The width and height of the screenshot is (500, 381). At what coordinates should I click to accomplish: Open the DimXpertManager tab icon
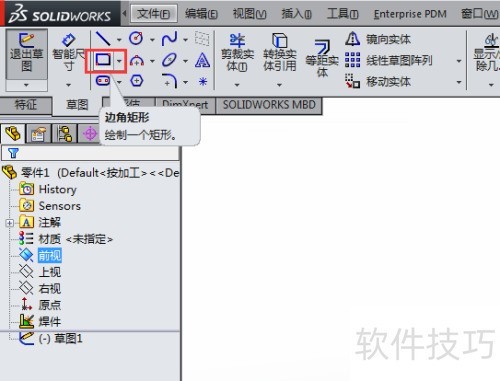tap(89, 134)
